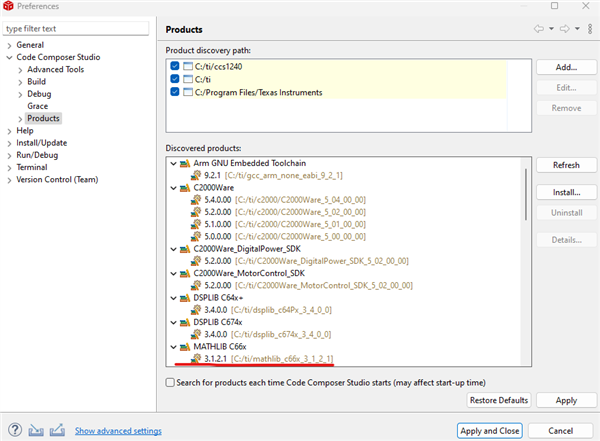
Task: Click the version icon for C2000Ware 5.1.0.00
Action: point(196,224)
